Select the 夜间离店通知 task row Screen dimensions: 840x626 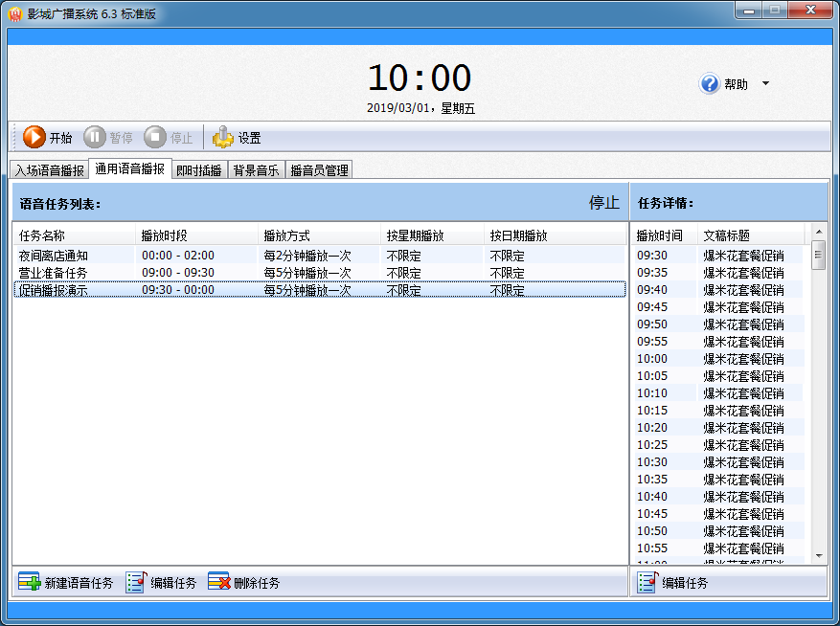54,256
